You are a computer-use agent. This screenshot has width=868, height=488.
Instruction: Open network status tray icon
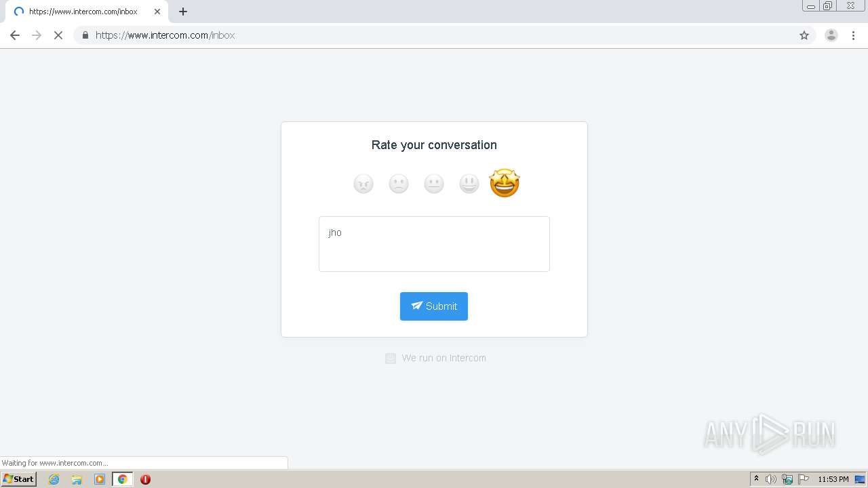(x=787, y=479)
